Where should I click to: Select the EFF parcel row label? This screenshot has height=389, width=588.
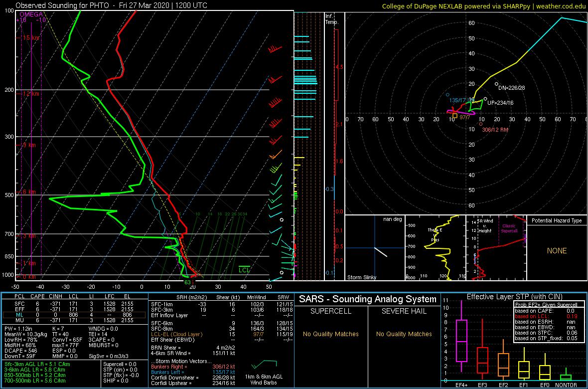tap(20, 309)
